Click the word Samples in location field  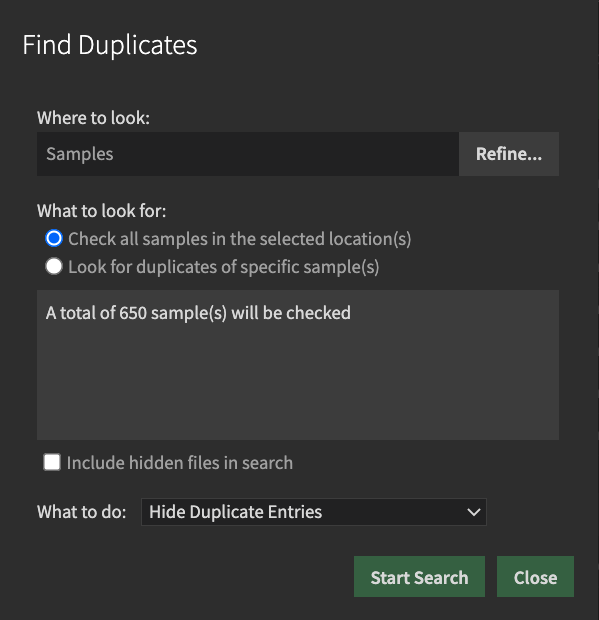[80, 154]
